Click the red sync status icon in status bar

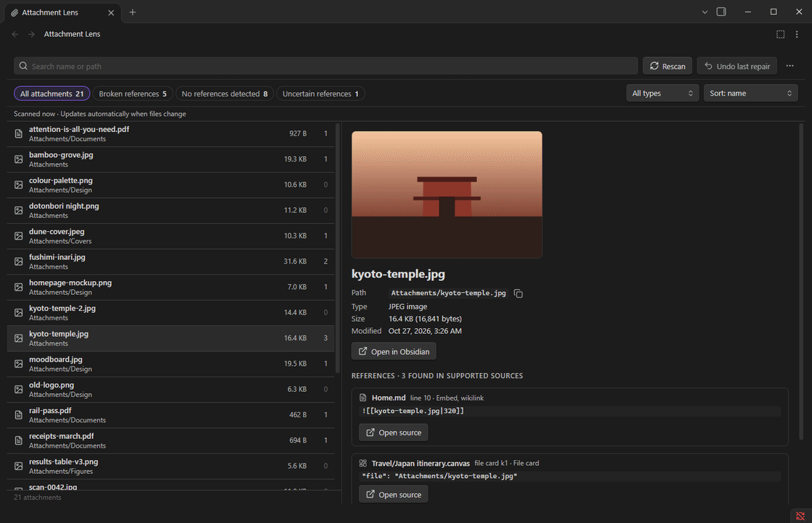pyautogui.click(x=800, y=516)
